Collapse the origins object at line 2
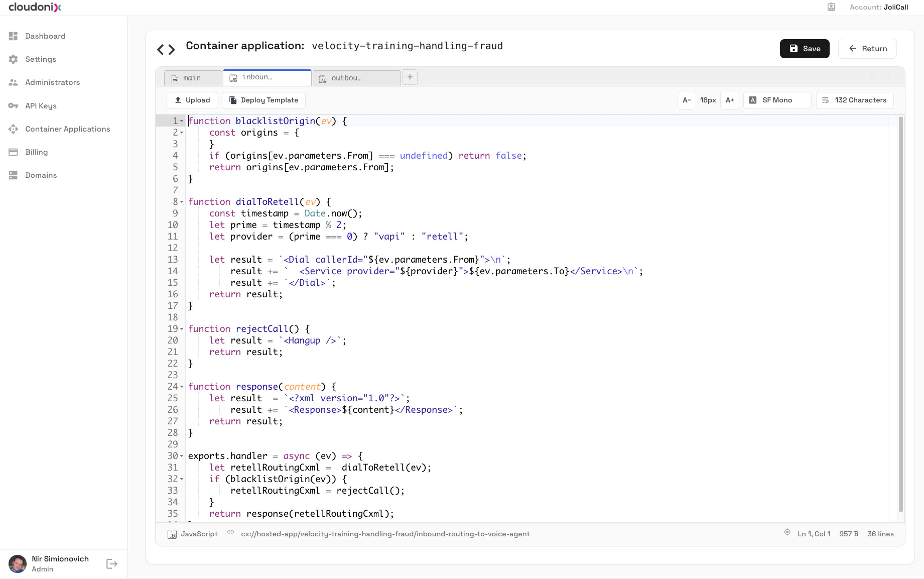The image size is (924, 579). [x=182, y=133]
